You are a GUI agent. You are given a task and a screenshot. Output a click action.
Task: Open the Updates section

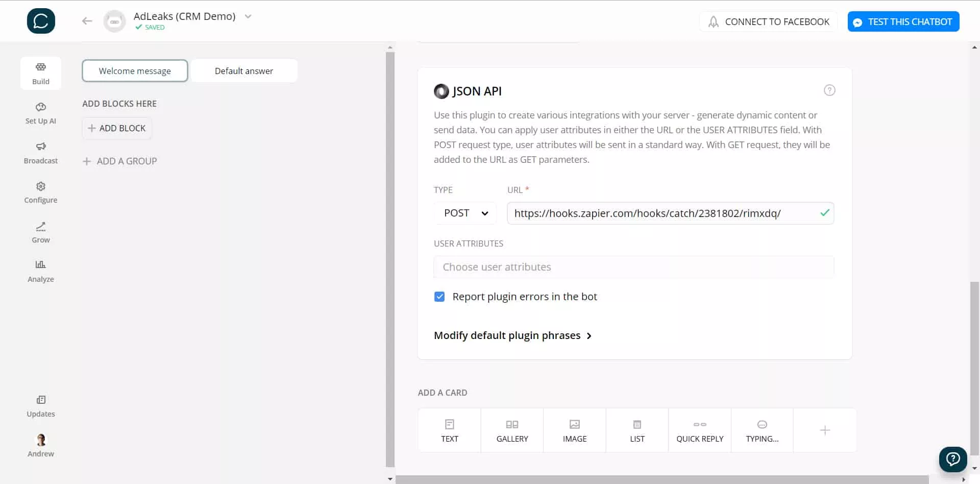(x=41, y=406)
